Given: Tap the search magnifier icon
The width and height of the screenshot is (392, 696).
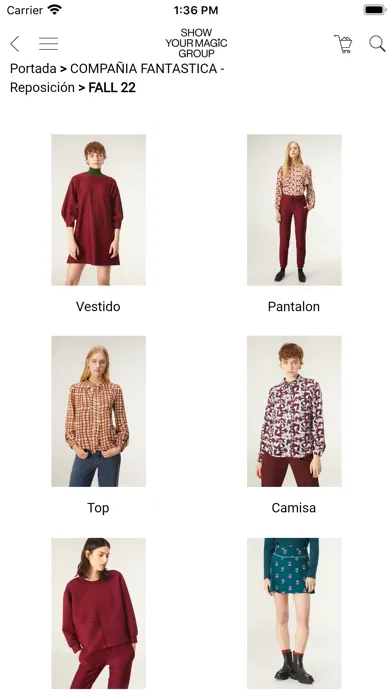Looking at the screenshot, I should coord(377,44).
